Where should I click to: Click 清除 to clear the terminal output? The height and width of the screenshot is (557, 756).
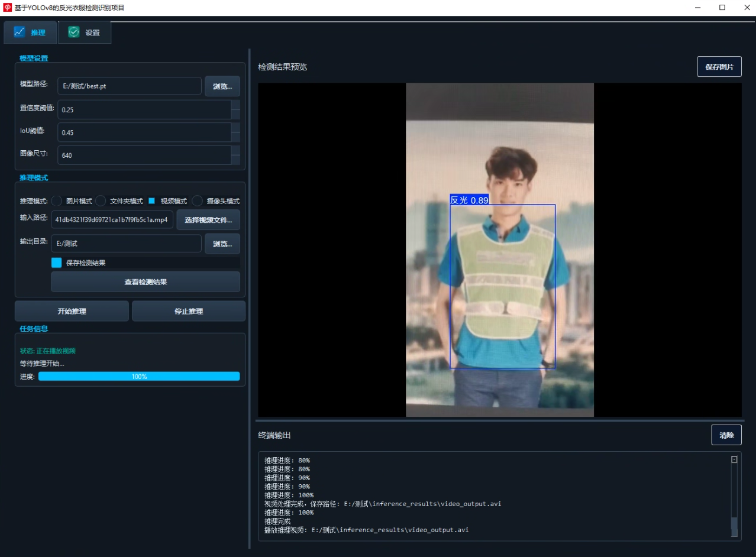[x=726, y=435]
